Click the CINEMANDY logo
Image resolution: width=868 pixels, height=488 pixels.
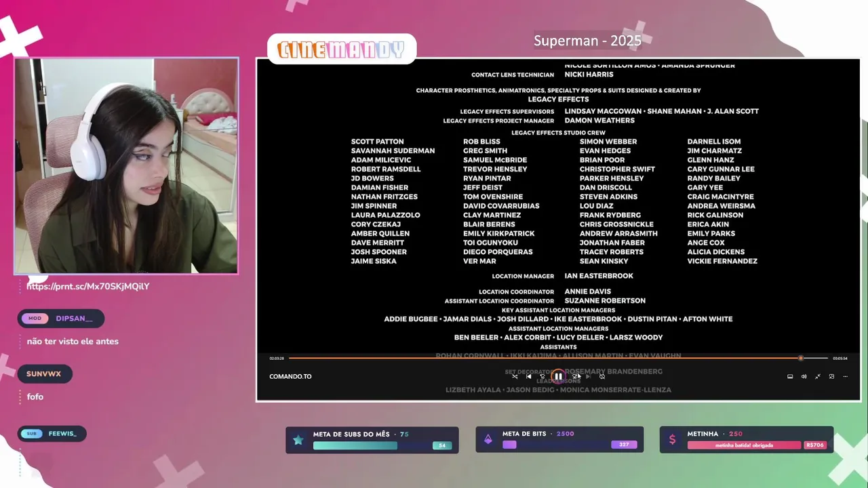tap(342, 49)
